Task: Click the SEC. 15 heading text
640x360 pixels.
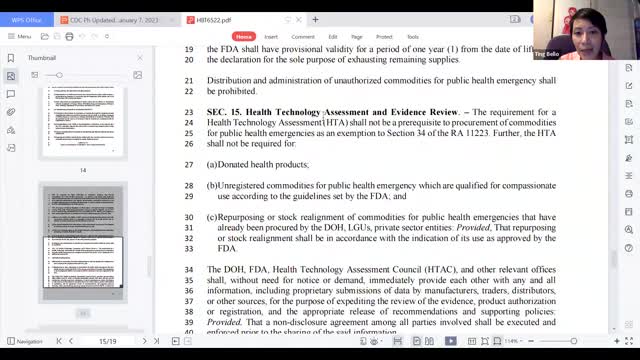Action: pyautogui.click(x=332, y=112)
